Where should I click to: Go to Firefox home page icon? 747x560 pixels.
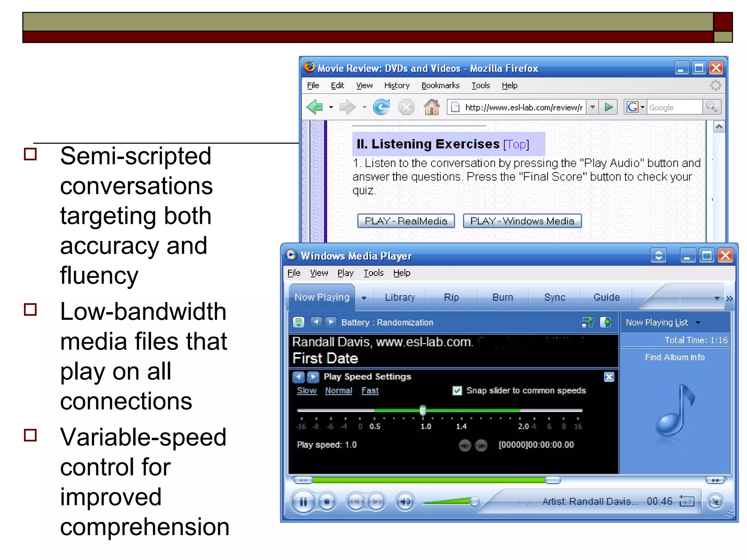tap(431, 107)
